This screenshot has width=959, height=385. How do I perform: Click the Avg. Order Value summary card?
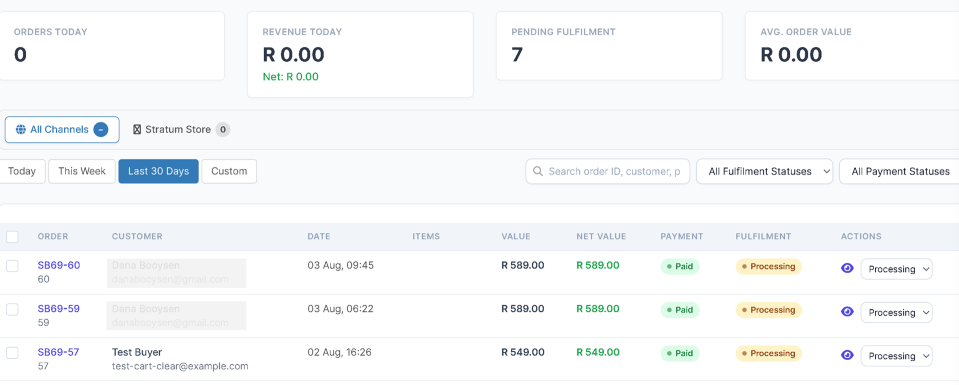(x=852, y=46)
